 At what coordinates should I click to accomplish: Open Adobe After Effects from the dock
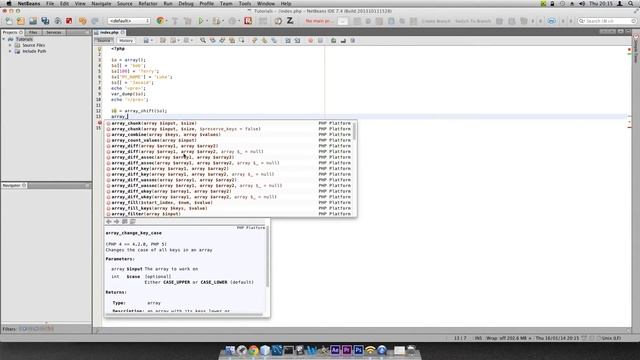[x=335, y=350]
